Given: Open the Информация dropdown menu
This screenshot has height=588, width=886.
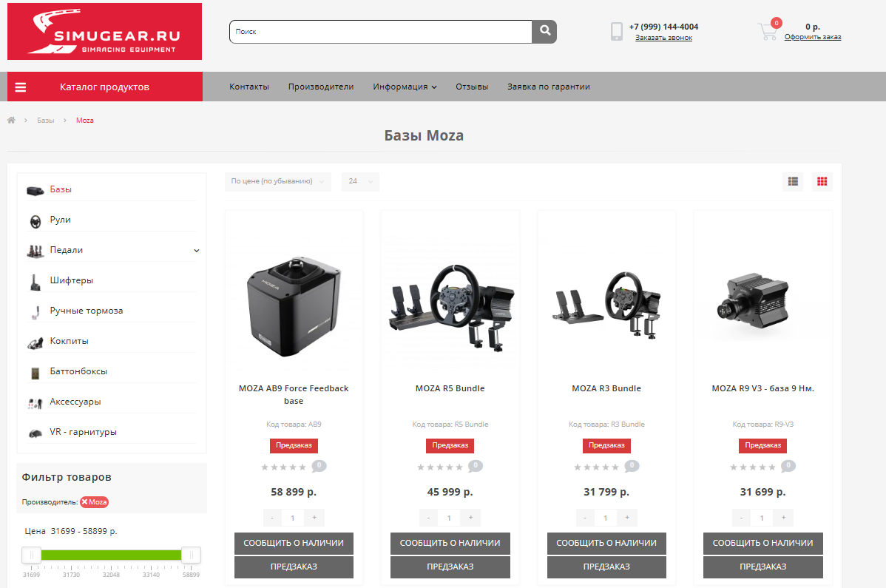Looking at the screenshot, I should (x=405, y=87).
